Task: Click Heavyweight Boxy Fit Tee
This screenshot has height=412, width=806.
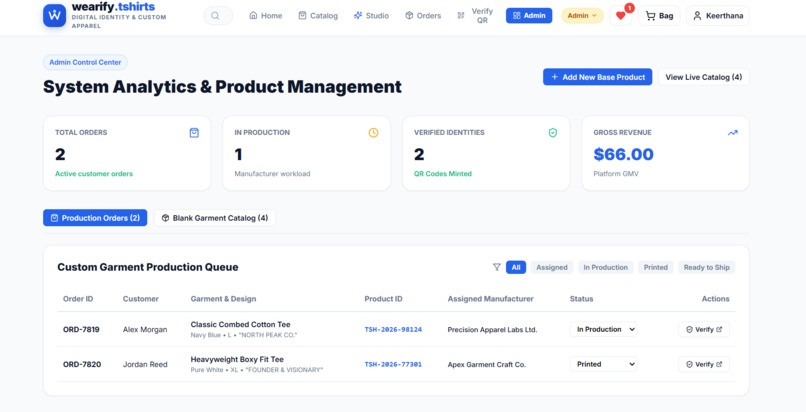Action: (237, 359)
